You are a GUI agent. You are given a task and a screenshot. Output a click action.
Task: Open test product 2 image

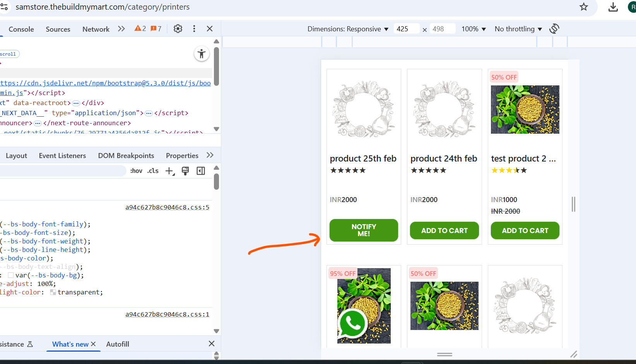525,109
